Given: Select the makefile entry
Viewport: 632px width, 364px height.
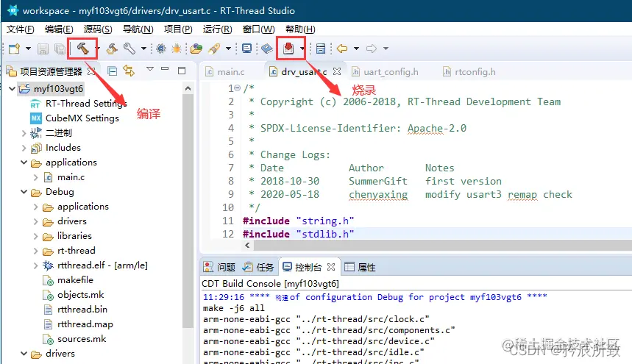Looking at the screenshot, I should coord(75,280).
